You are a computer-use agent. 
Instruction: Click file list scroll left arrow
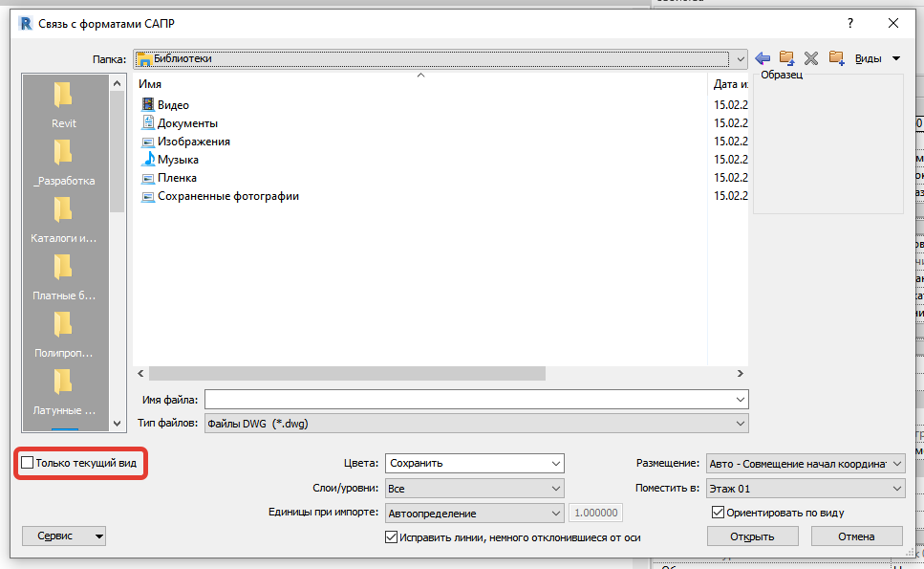pyautogui.click(x=140, y=373)
